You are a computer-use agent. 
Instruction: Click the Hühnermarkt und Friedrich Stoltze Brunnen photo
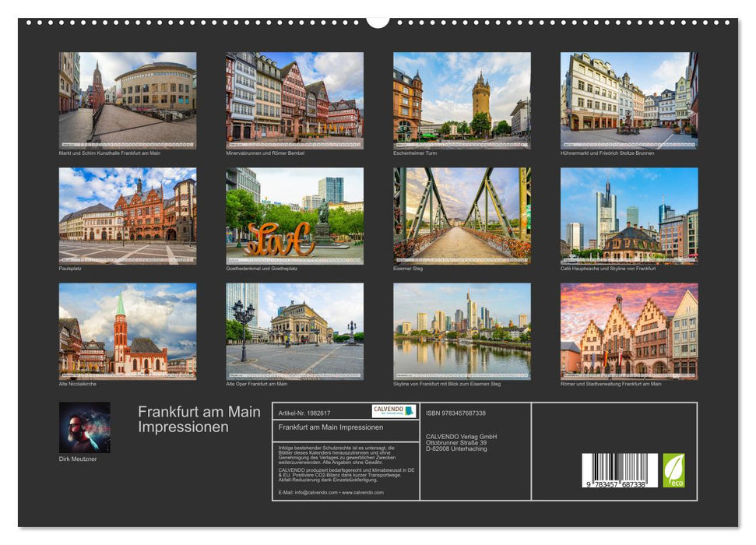click(625, 100)
